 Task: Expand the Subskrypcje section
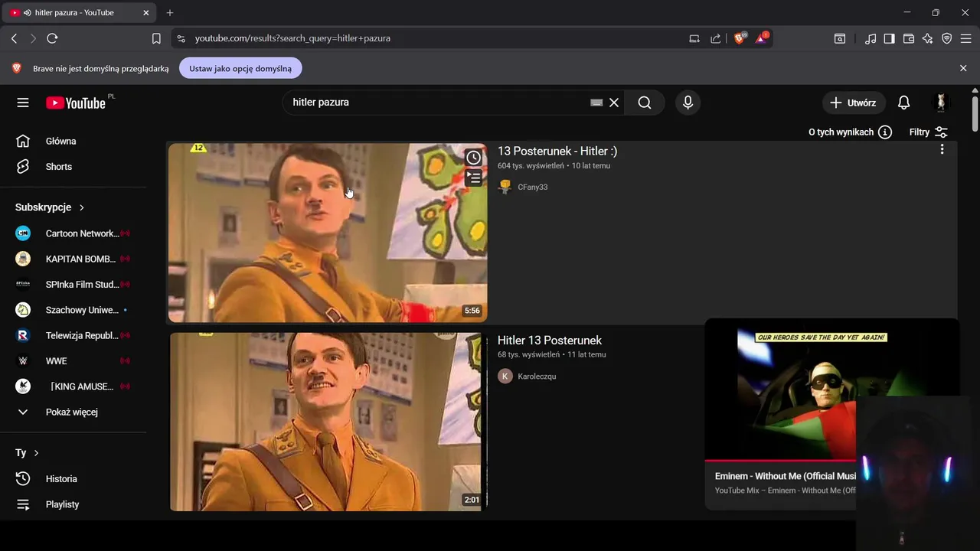(x=50, y=207)
